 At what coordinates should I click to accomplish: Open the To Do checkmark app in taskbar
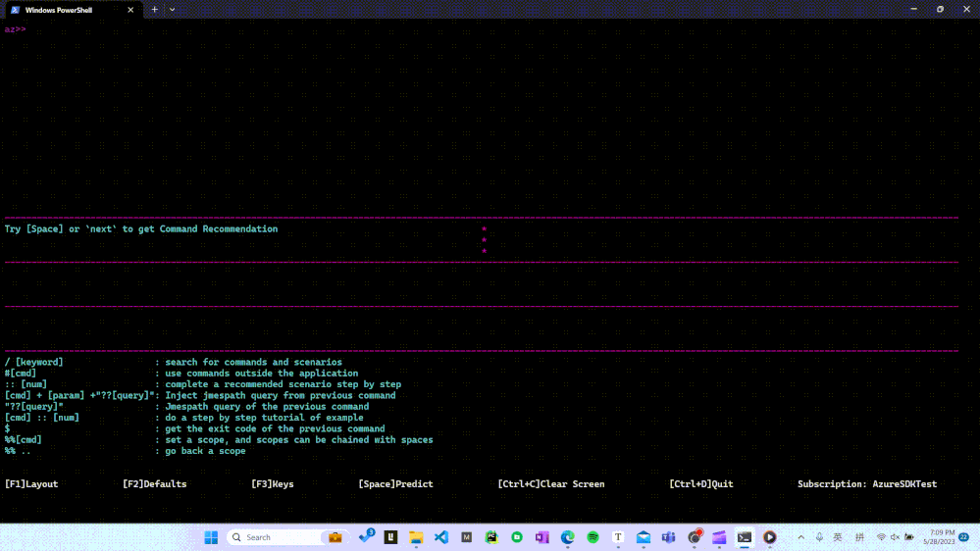[366, 536]
